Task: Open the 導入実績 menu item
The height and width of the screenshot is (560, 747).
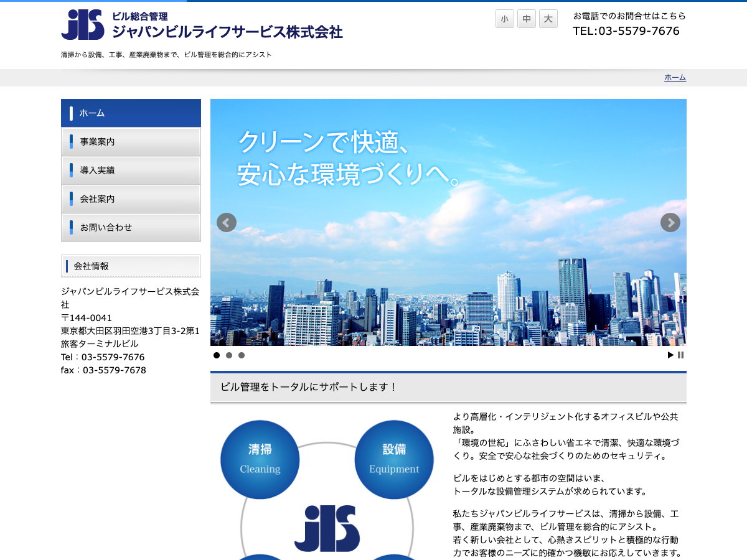Action: click(x=131, y=170)
